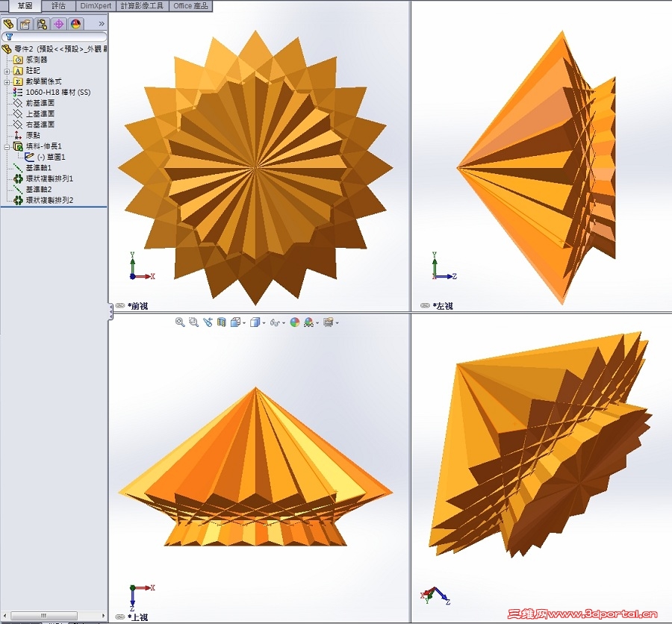Open the View Settings dropdown arrow
The height and width of the screenshot is (624, 672).
337,323
